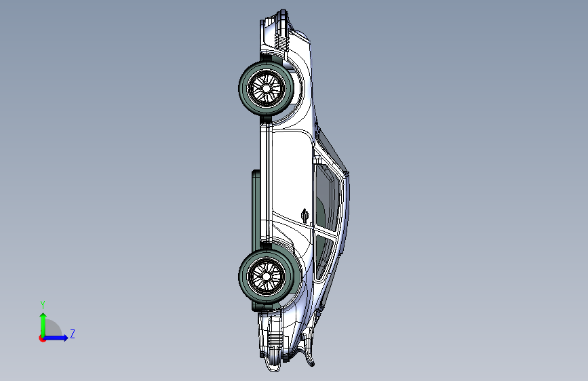Click the Y label of the axis triad

click(43, 305)
